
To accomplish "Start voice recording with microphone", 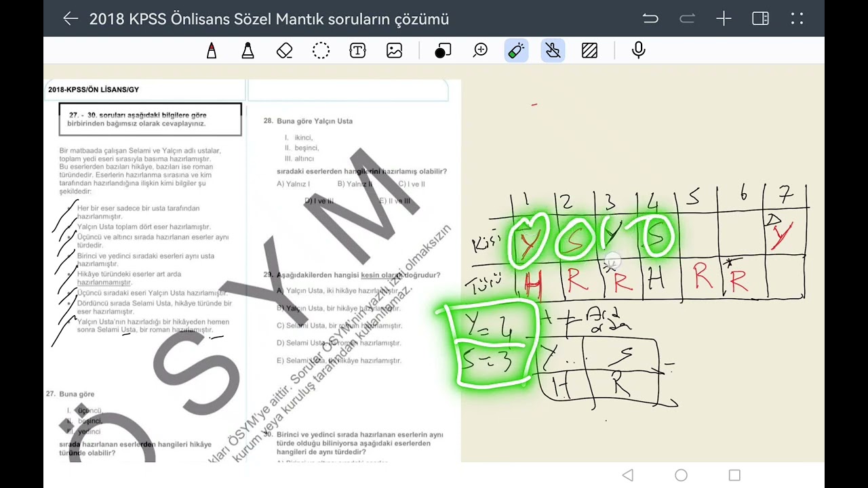I will pyautogui.click(x=638, y=51).
